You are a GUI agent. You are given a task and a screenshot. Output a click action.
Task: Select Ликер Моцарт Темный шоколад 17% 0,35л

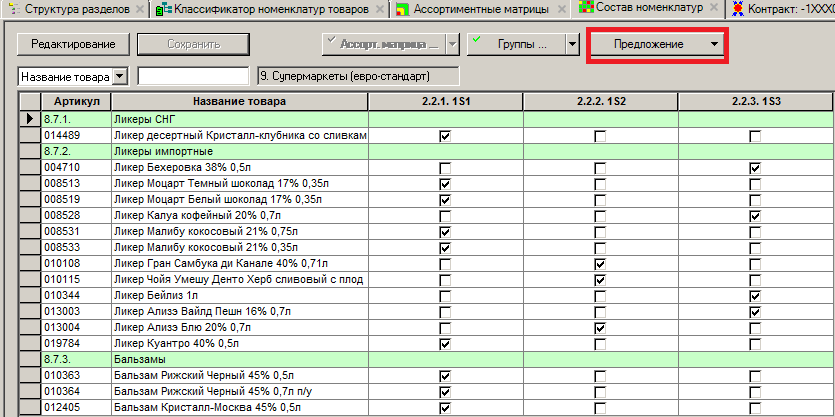(x=240, y=184)
